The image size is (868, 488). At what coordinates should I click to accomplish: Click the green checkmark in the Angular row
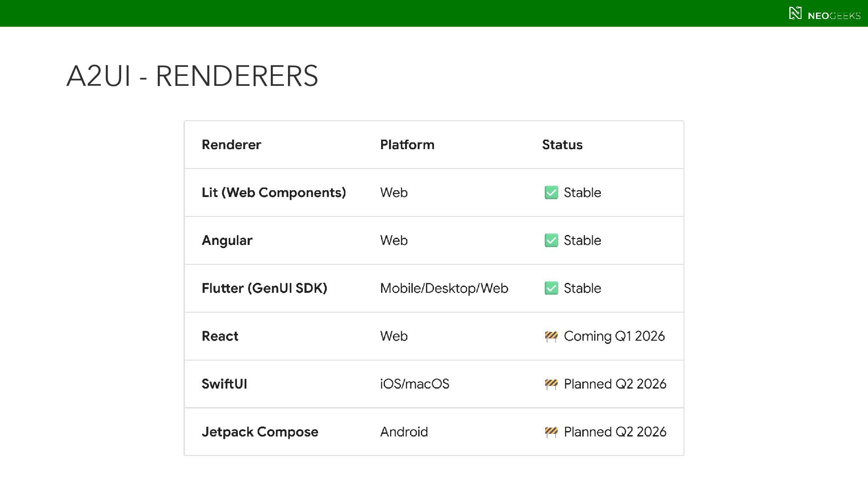tap(551, 240)
